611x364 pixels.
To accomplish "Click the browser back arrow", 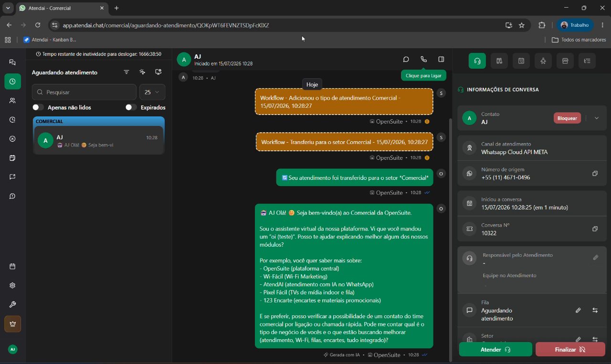I will tap(9, 25).
